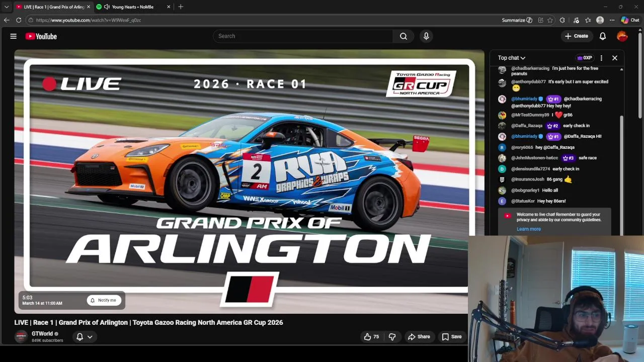This screenshot has width=644, height=362.
Task: Go to the YouTube home logo
Action: 41,36
